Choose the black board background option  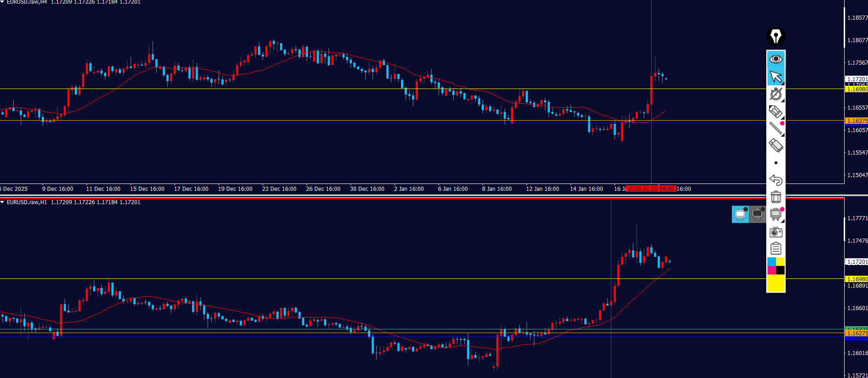click(758, 214)
